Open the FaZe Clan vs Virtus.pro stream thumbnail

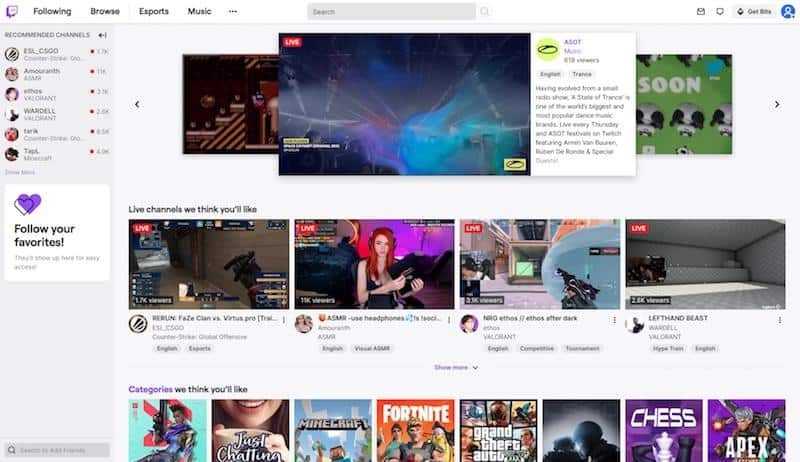[x=209, y=264]
